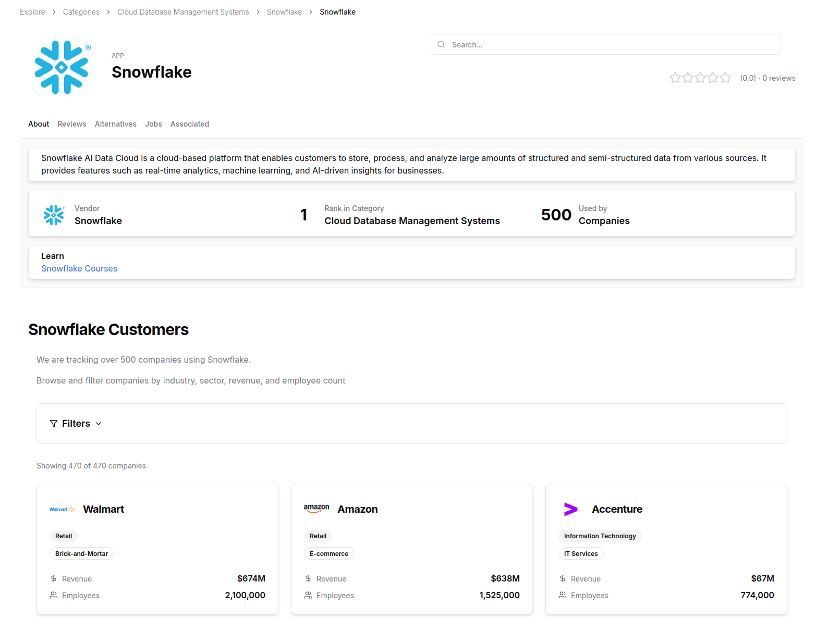
Task: Switch to the Alternatives tab
Action: pyautogui.click(x=116, y=124)
